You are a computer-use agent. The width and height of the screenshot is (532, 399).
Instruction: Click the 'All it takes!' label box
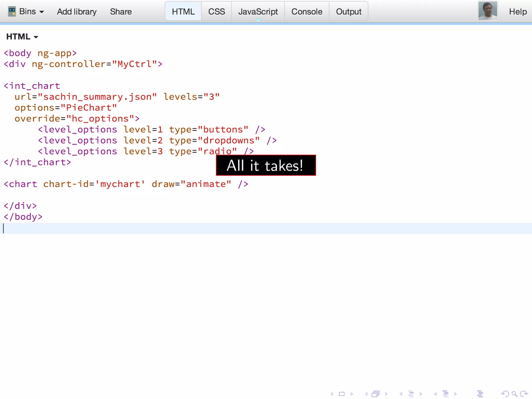[266, 165]
